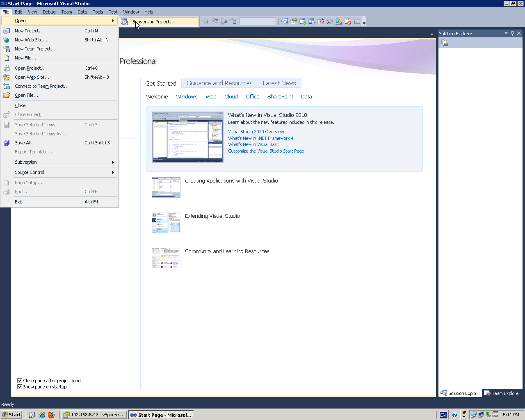Click the Extension Manager toolbar icon
The width and height of the screenshot is (525, 420).
(x=339, y=21)
